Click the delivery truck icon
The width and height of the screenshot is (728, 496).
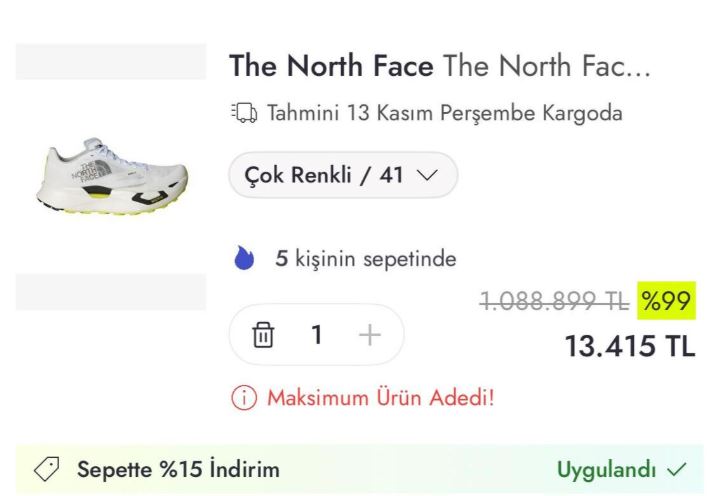pyautogui.click(x=243, y=114)
